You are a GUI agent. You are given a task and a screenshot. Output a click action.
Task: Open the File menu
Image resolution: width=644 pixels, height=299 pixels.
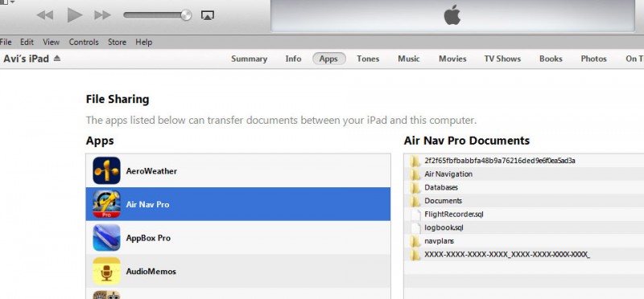point(6,42)
